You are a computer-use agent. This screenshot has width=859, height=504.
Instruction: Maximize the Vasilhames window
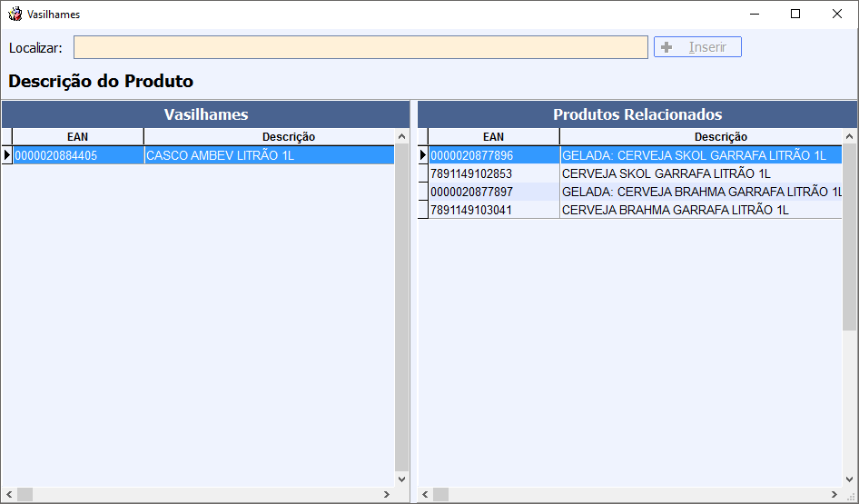(795, 15)
